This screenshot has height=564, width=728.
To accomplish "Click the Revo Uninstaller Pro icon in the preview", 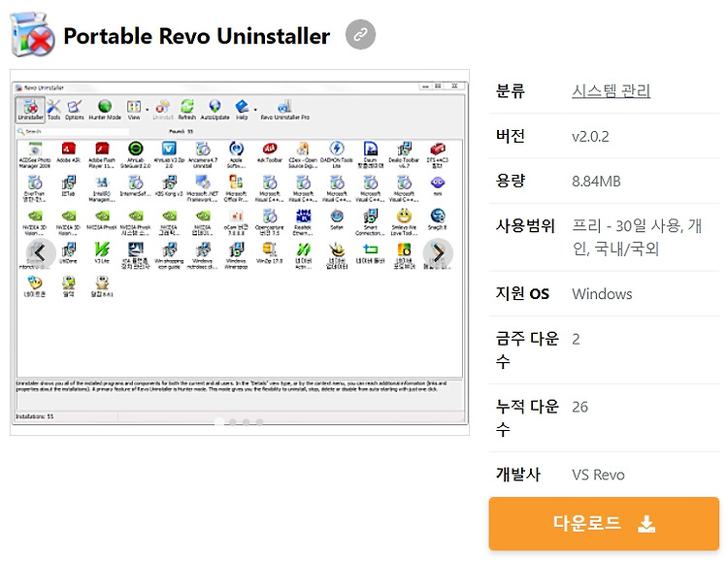I will pyautogui.click(x=284, y=110).
